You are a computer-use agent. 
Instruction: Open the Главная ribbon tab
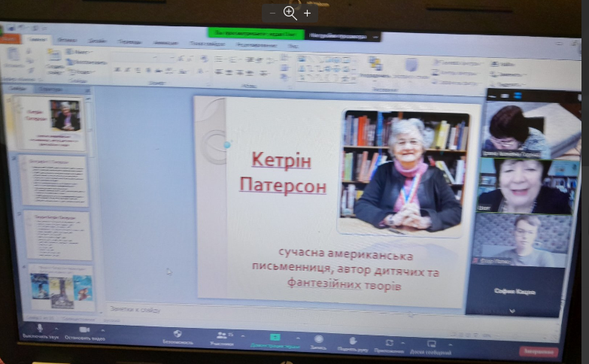click(x=38, y=39)
